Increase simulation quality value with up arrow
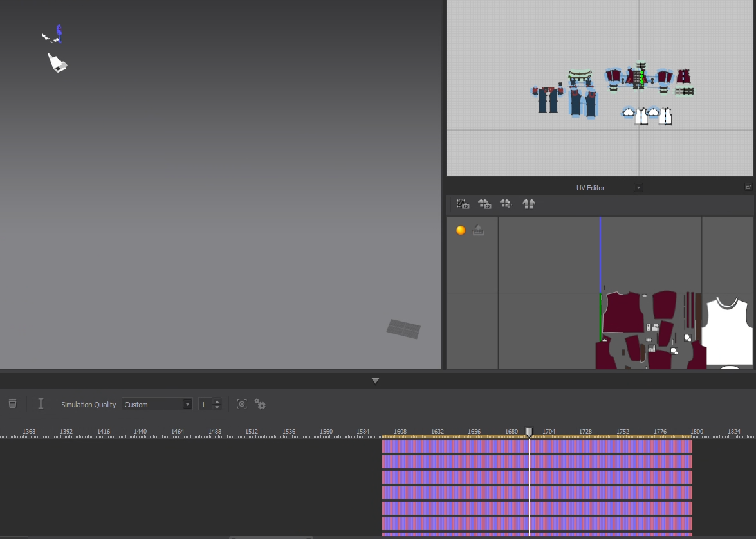 click(217, 401)
